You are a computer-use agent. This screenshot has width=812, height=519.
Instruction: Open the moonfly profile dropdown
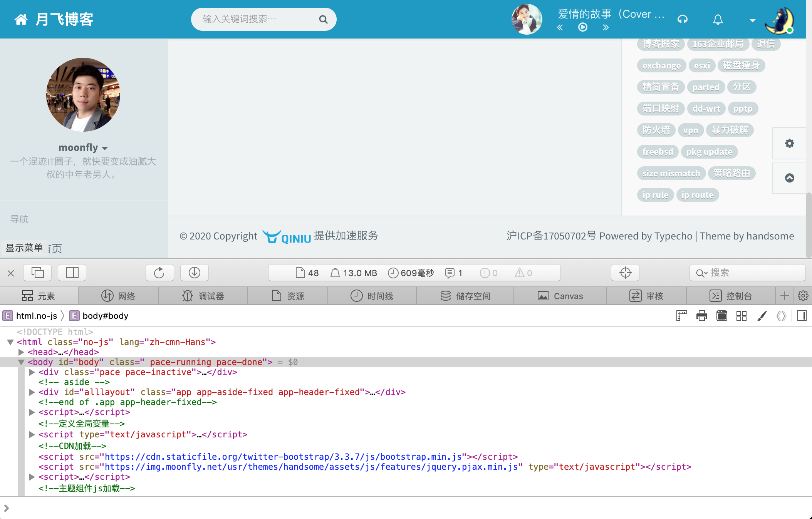click(x=82, y=148)
